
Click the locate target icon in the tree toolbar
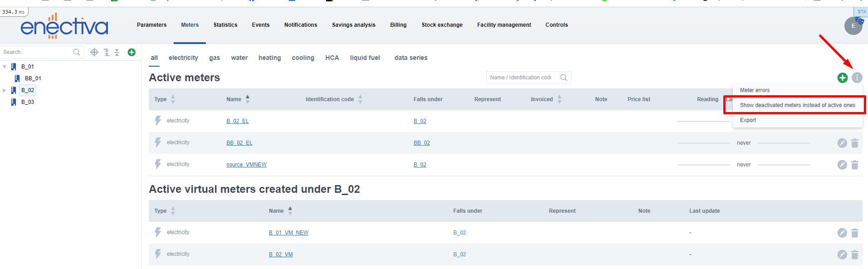coord(94,52)
